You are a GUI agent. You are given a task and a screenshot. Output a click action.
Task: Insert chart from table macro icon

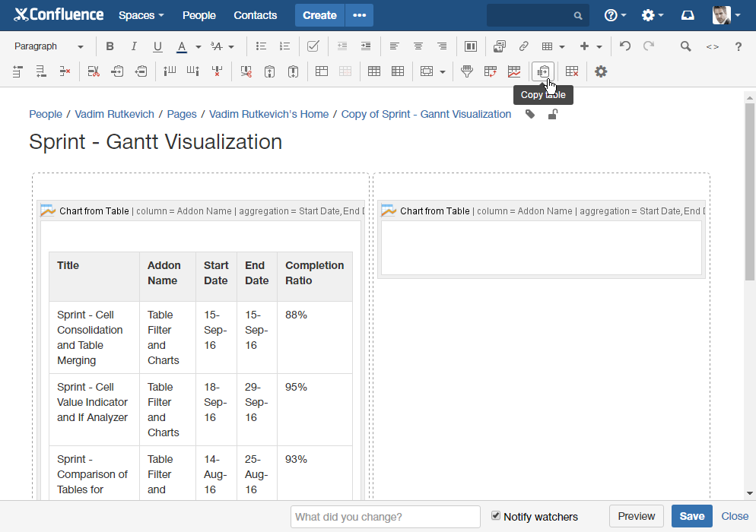(514, 71)
